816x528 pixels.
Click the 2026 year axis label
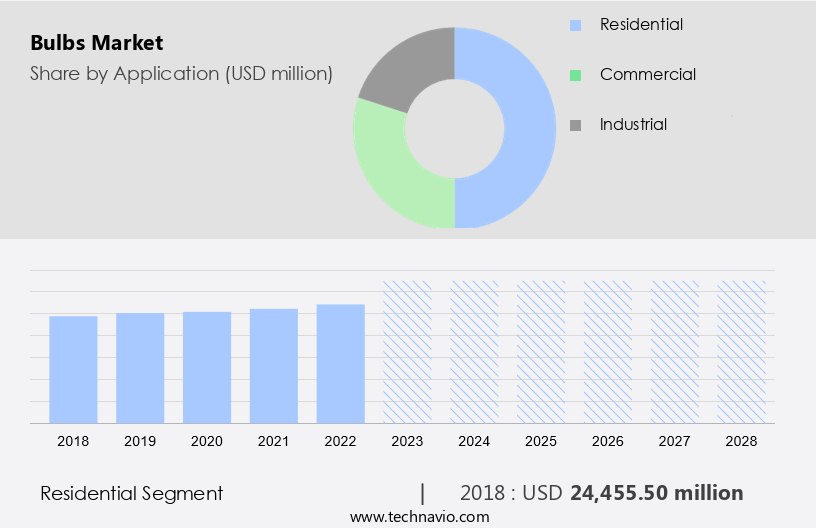point(608,440)
